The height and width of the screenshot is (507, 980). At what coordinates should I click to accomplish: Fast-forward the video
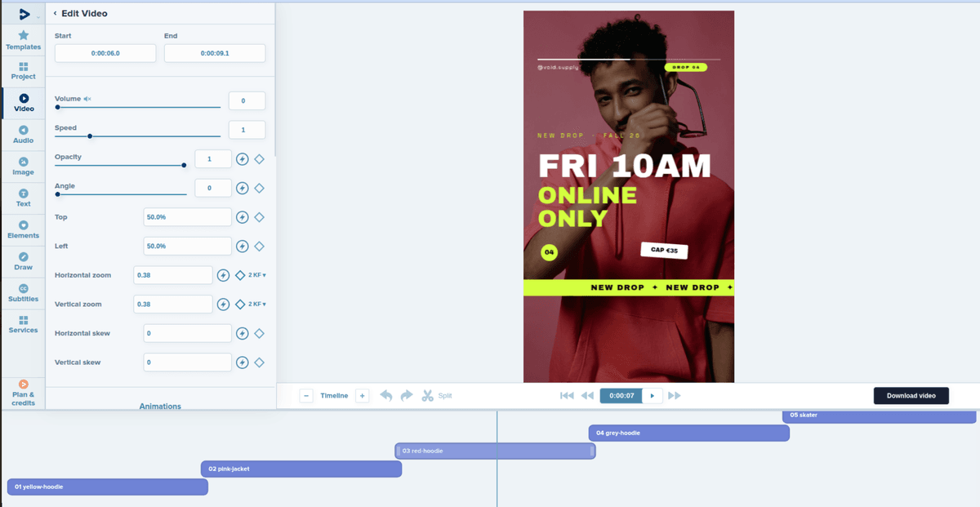pos(675,395)
